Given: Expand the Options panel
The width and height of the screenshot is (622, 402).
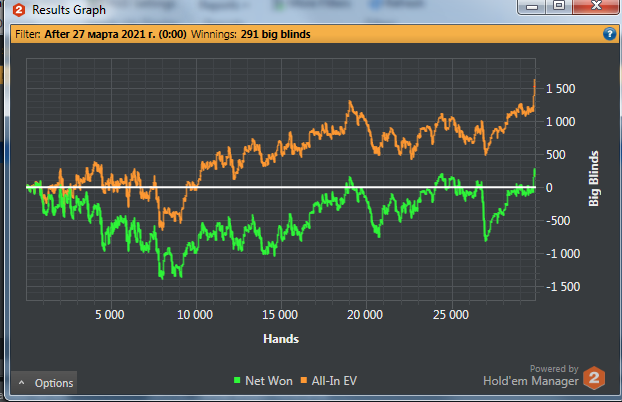Looking at the screenshot, I should (44, 383).
